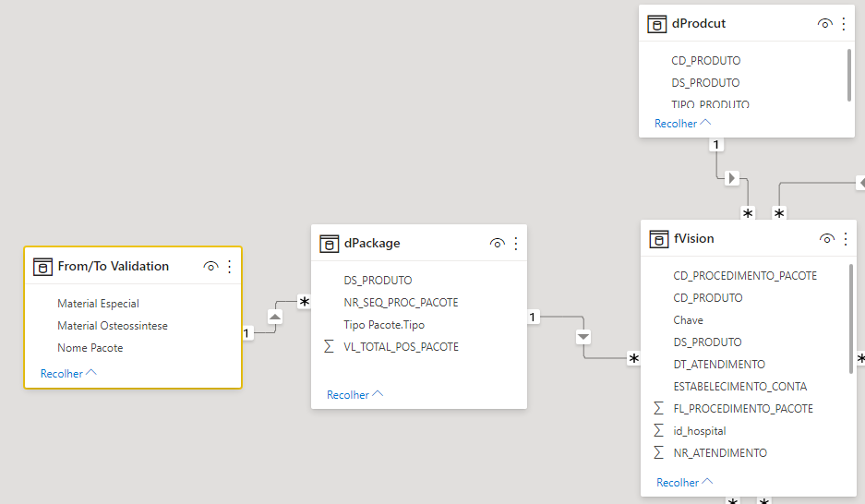The image size is (865, 504).
Task: Select FL_PROCEDIMENTO_PACOTE field
Action: pos(743,408)
